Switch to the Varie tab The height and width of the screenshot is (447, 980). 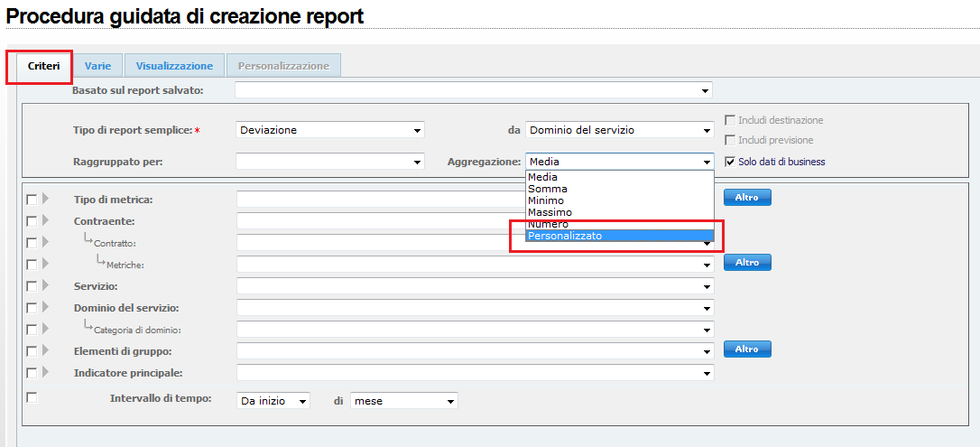pyautogui.click(x=97, y=66)
